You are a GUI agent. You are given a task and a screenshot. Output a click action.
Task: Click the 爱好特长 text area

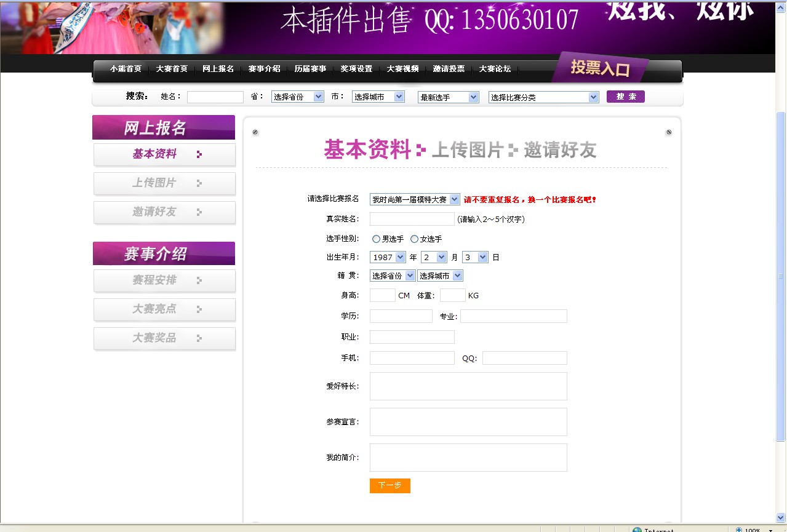tap(468, 386)
